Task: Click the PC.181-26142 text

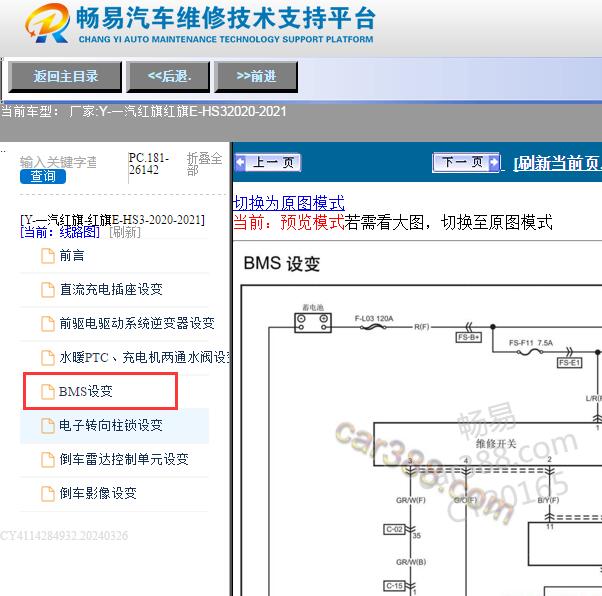Action: 149,164
